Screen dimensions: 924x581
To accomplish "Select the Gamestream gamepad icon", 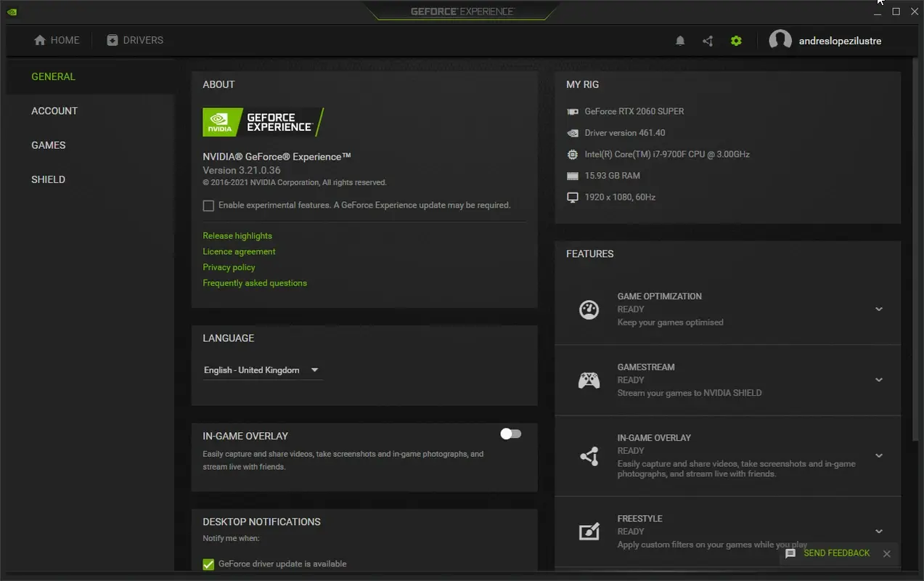I will coord(589,379).
